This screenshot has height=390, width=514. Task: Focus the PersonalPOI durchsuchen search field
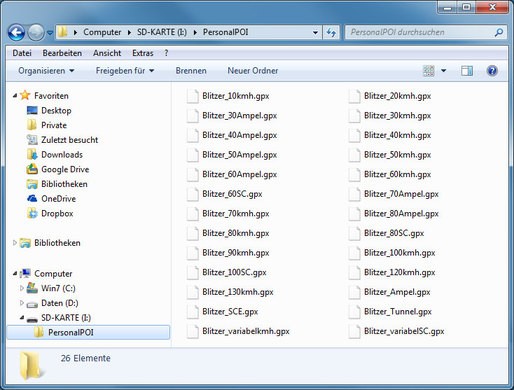click(x=421, y=32)
